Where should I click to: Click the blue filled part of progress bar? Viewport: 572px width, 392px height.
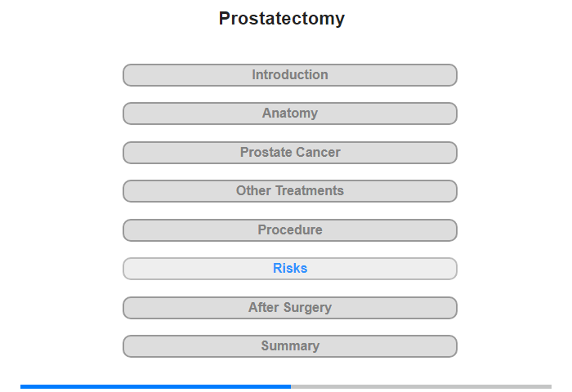pos(155,386)
